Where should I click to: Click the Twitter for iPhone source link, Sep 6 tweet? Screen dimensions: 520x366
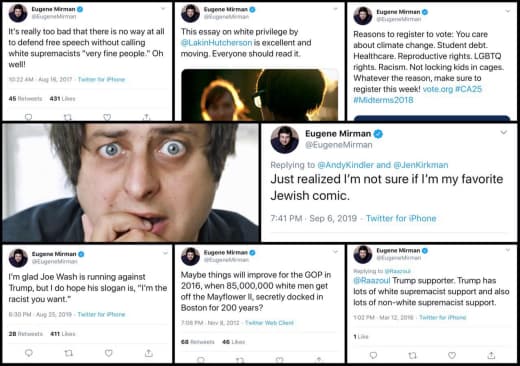(401, 218)
